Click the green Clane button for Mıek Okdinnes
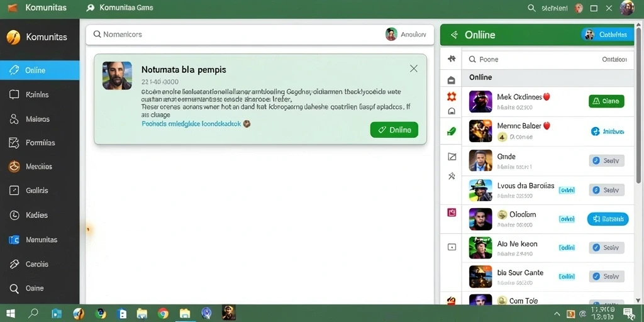This screenshot has width=644, height=322. (606, 101)
